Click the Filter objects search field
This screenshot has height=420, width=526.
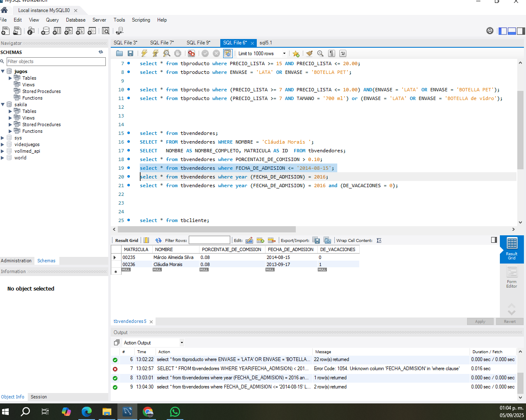pos(56,61)
